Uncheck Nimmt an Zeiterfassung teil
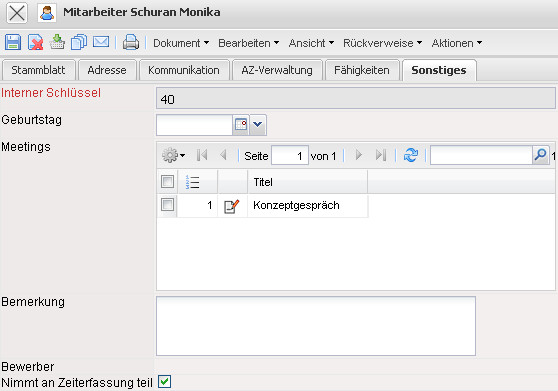 (164, 381)
